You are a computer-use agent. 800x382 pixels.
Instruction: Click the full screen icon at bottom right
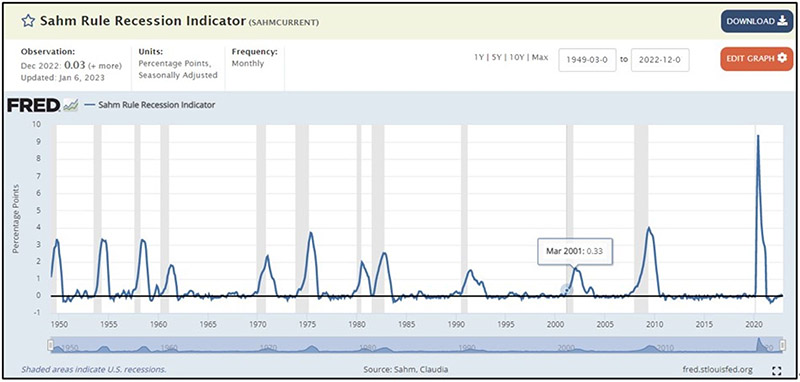pyautogui.click(x=777, y=370)
